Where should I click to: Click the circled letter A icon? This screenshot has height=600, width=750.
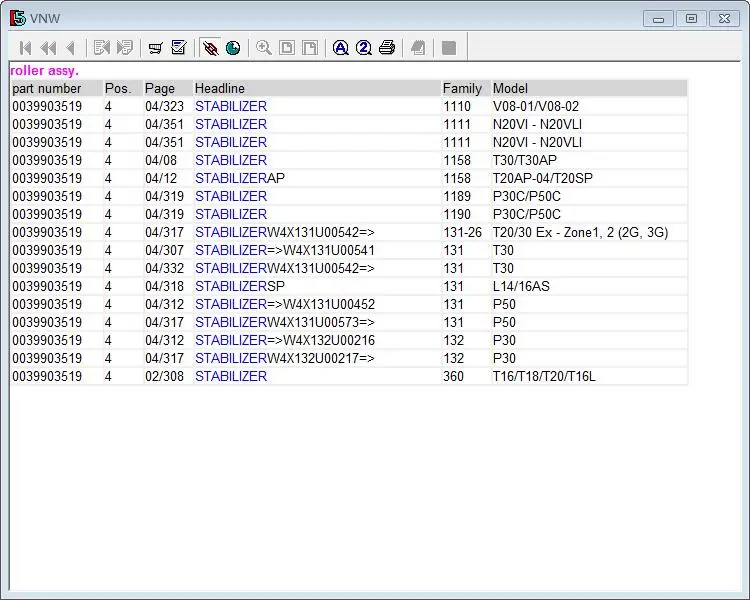[341, 48]
